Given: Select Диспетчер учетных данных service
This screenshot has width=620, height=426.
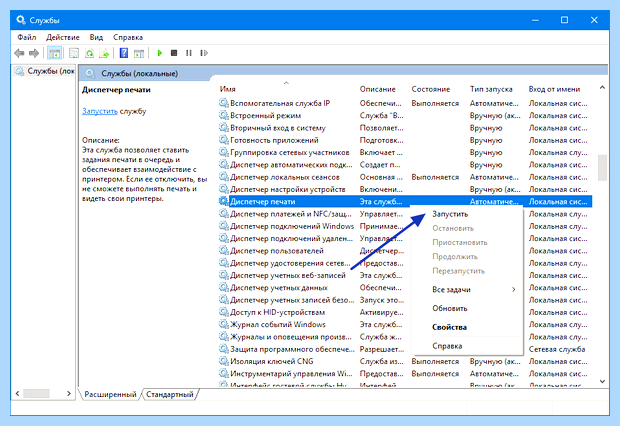Looking at the screenshot, I should coord(279,288).
